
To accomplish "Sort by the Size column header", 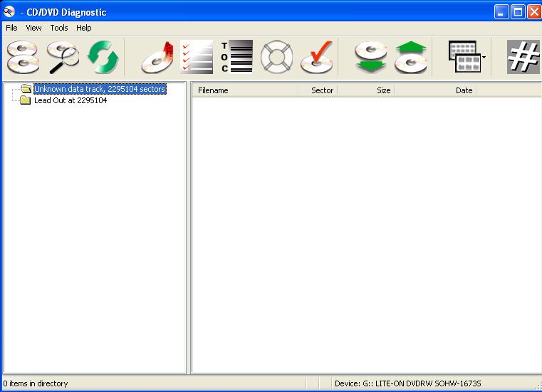I will [365, 90].
